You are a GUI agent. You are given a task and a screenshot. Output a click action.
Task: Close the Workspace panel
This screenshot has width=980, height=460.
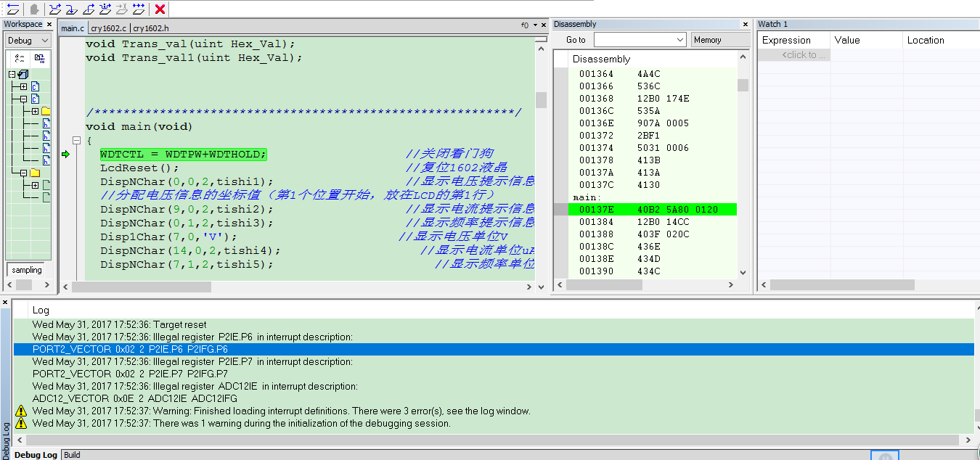(x=49, y=24)
